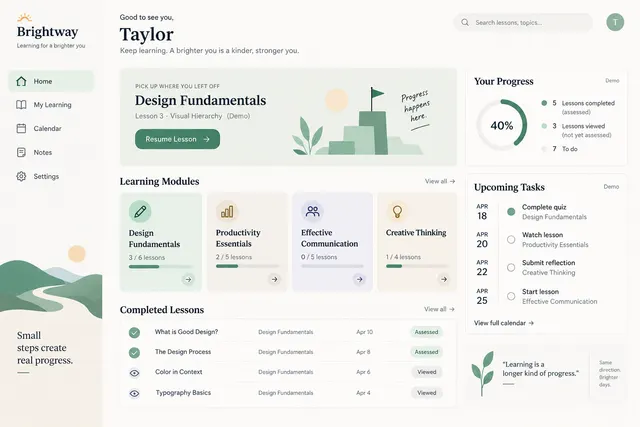Click the Viewed badge for Typography Basics
The height and width of the screenshot is (427, 640).
tap(427, 393)
